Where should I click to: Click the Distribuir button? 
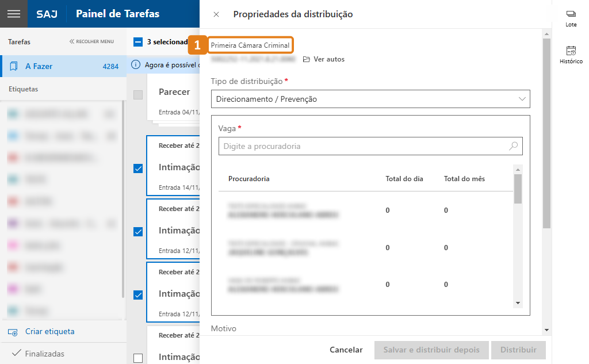[518, 350]
